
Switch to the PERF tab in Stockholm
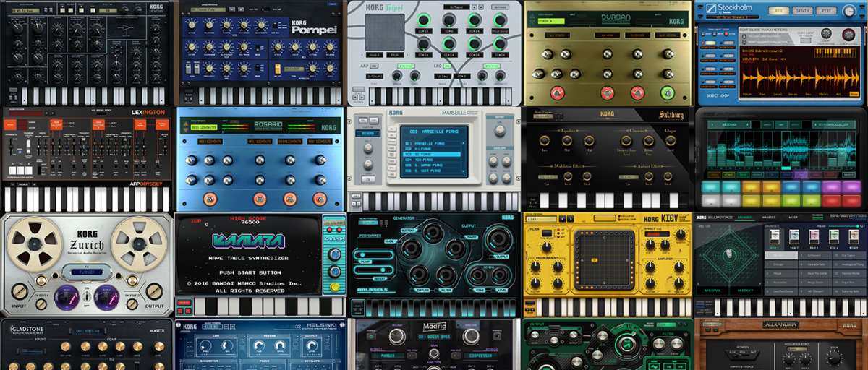click(x=826, y=10)
